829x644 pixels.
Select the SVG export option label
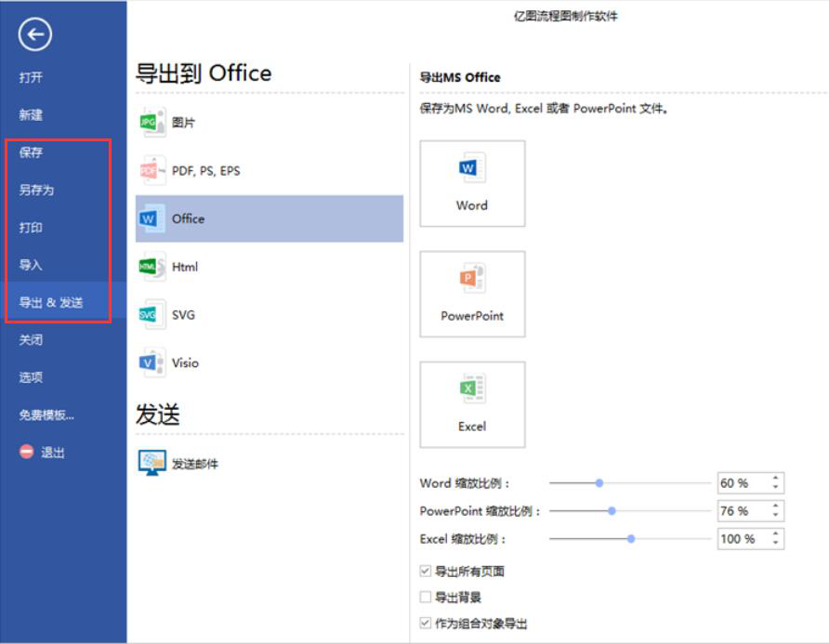[x=183, y=315]
